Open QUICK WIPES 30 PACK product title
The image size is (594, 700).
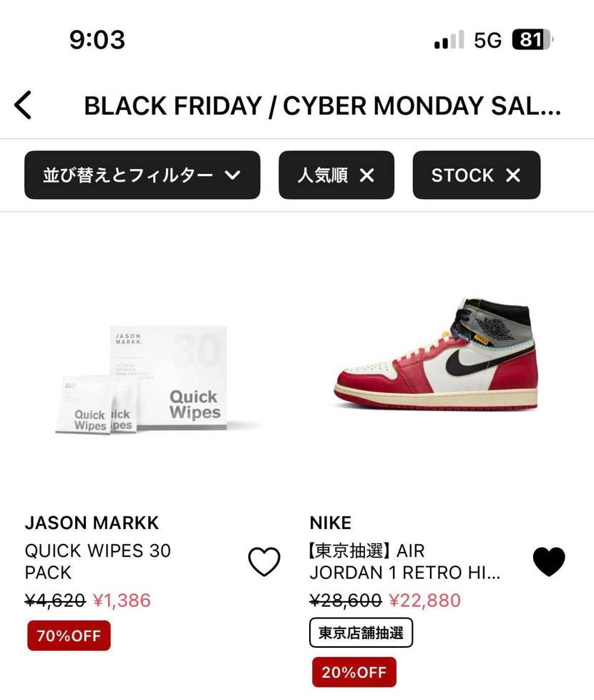point(98,562)
